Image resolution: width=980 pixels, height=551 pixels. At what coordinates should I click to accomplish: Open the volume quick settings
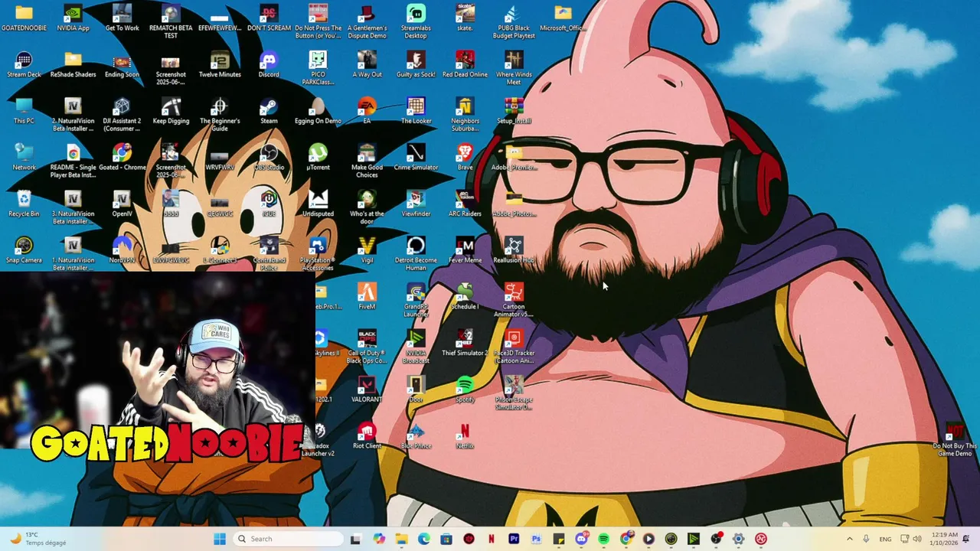(x=917, y=539)
